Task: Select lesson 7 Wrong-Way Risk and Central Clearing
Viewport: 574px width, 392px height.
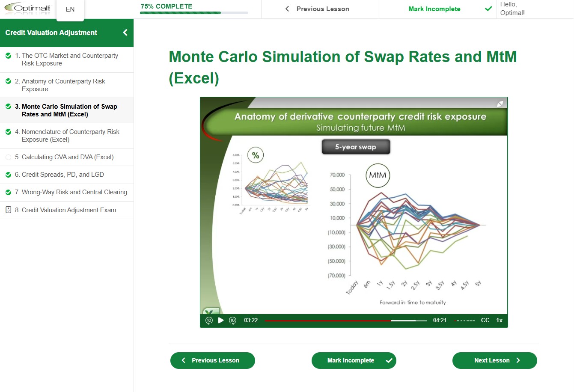Action: (74, 192)
